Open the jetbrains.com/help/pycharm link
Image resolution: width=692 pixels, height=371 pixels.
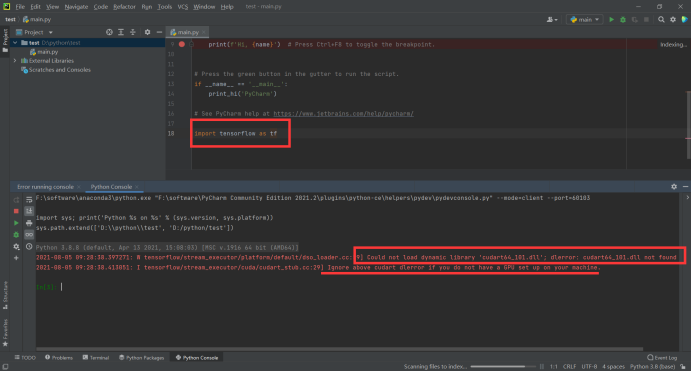(x=343, y=113)
